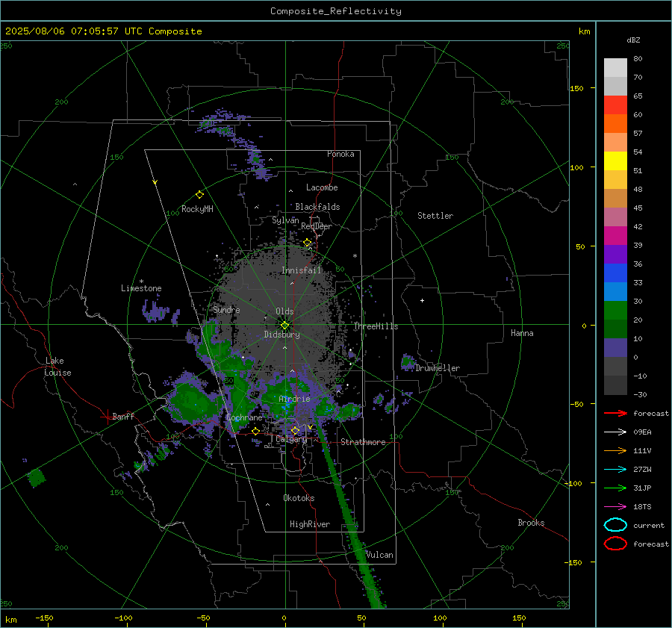672x628 pixels.
Task: Click the green square echo in southwest corner
Action: click(36, 478)
